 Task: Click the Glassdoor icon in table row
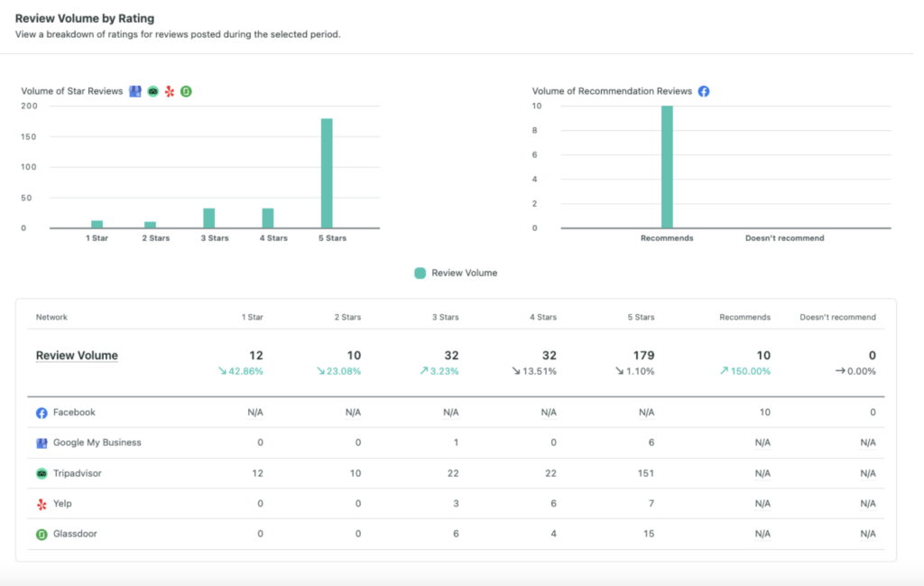[42, 535]
